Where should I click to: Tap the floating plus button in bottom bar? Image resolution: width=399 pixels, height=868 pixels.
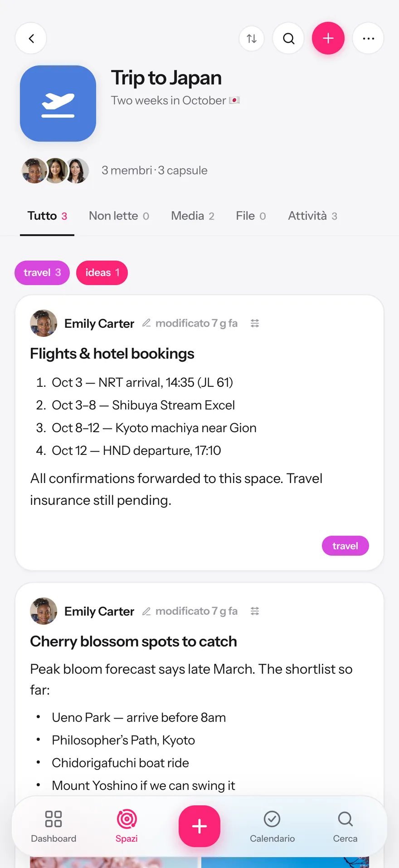[199, 826]
